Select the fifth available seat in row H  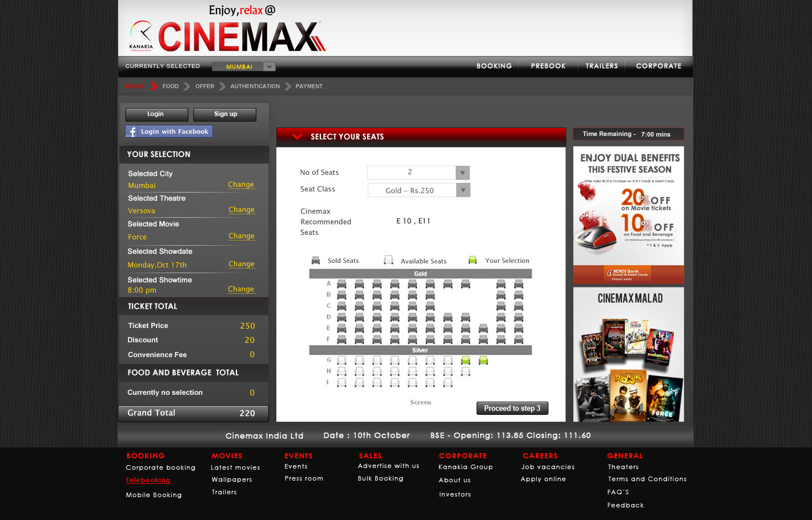[x=412, y=371]
